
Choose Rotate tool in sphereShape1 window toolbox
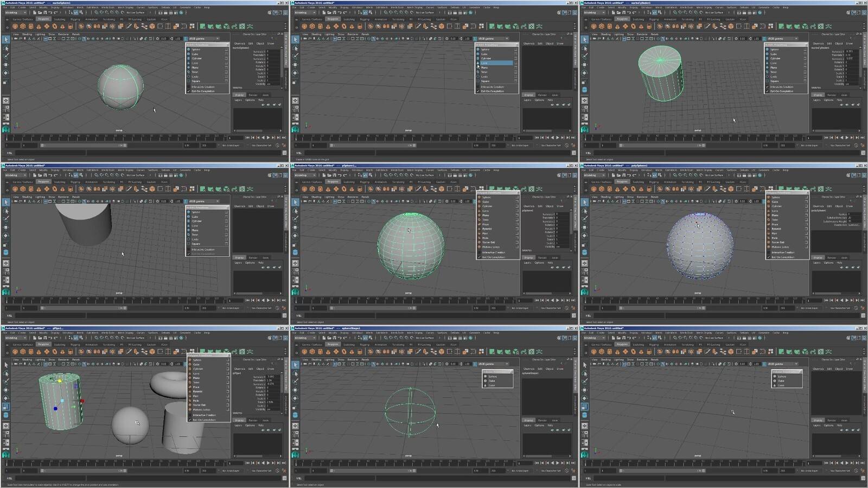pyautogui.click(x=295, y=398)
